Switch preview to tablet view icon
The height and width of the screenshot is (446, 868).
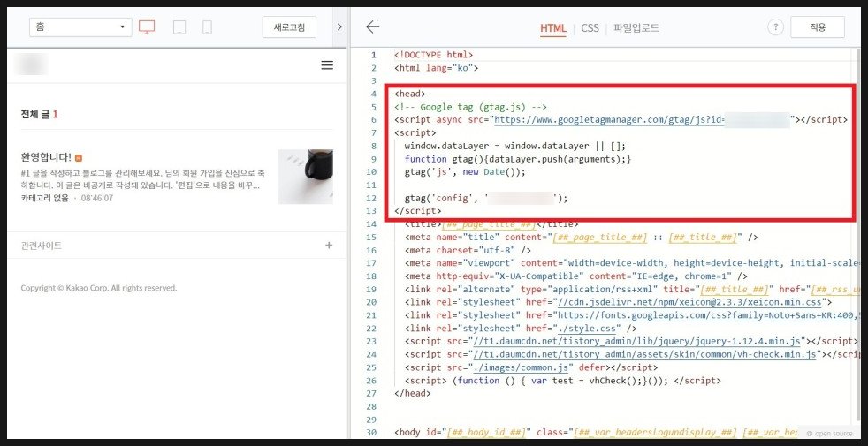pos(179,27)
